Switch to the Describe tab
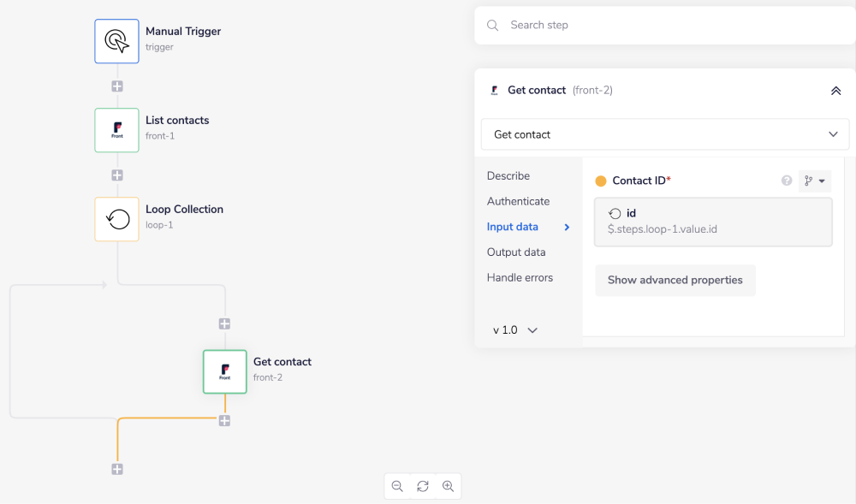This screenshot has width=856, height=504. pyautogui.click(x=508, y=175)
